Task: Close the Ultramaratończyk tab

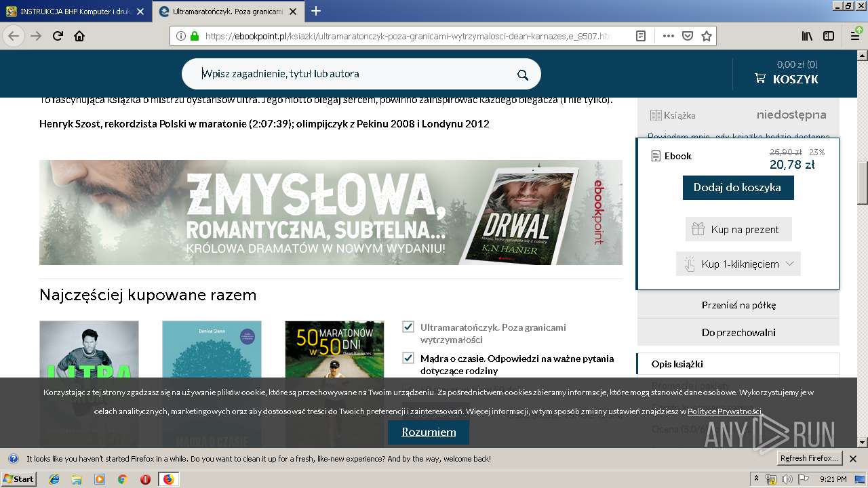Action: [292, 12]
